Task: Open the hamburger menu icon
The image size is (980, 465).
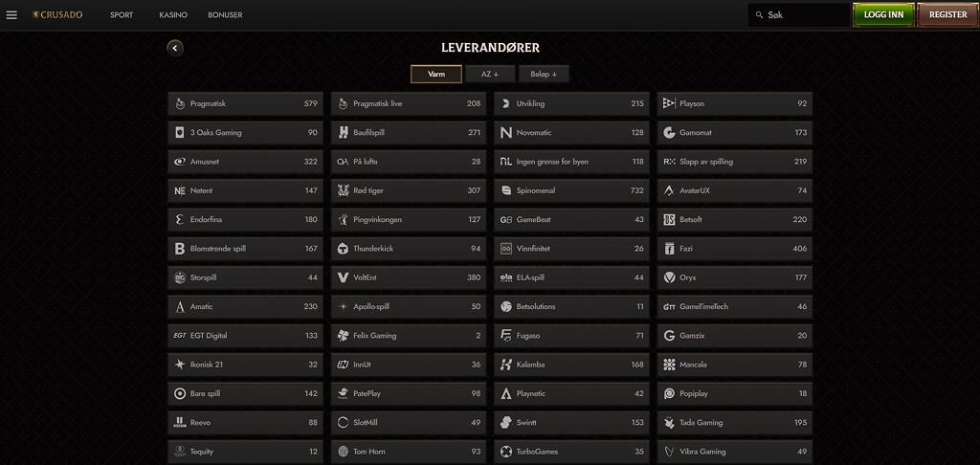Action: [x=11, y=15]
